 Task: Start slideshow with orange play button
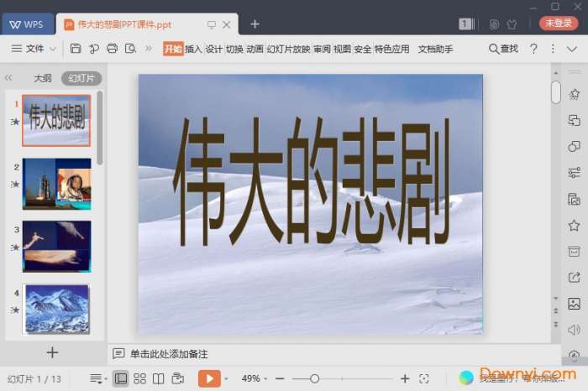(209, 378)
